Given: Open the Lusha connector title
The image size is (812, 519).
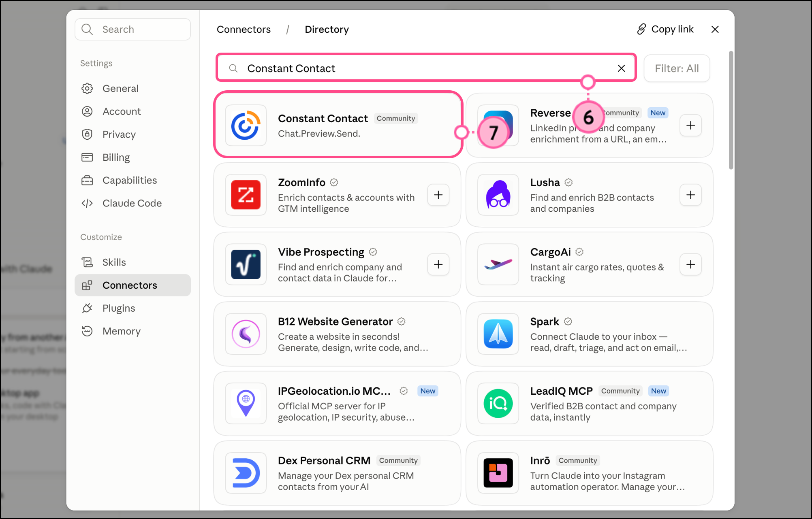Looking at the screenshot, I should coord(545,183).
